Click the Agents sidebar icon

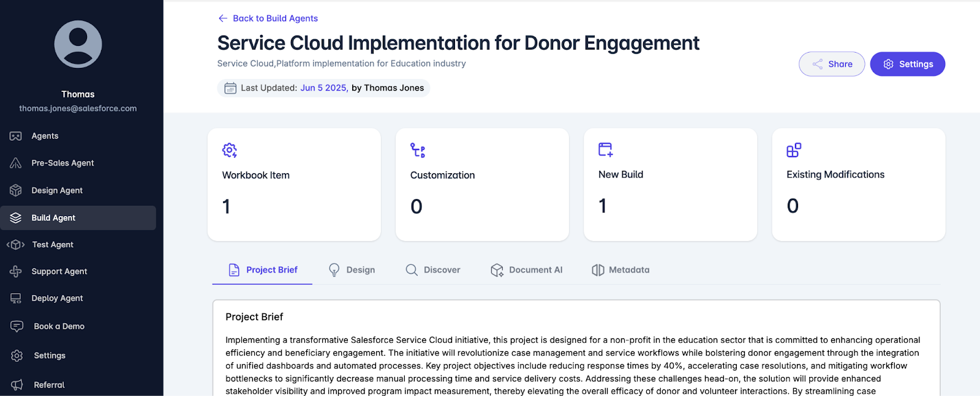[16, 136]
